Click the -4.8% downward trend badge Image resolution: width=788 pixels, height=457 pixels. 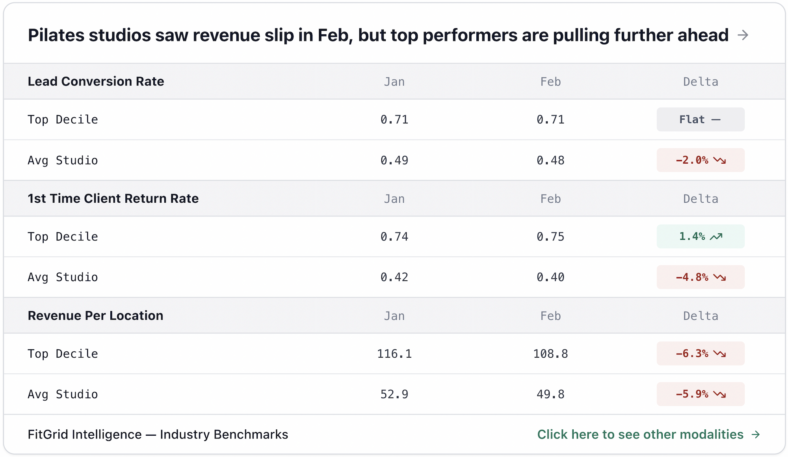[x=700, y=277]
